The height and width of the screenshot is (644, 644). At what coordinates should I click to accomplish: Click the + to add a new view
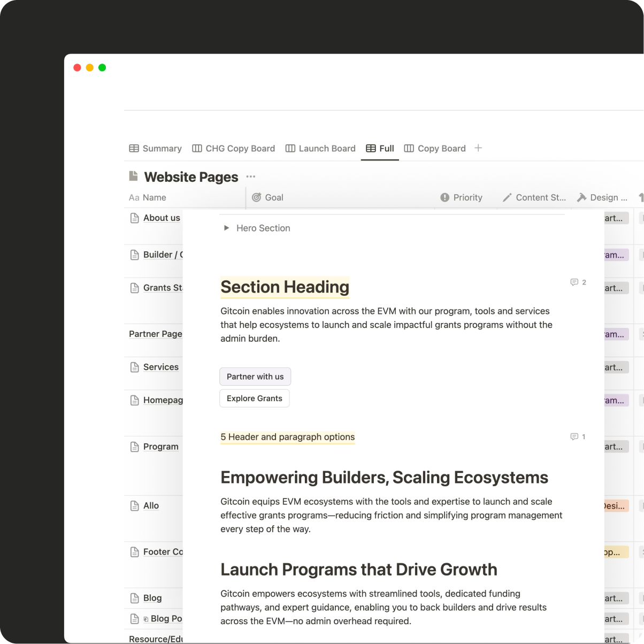(478, 148)
